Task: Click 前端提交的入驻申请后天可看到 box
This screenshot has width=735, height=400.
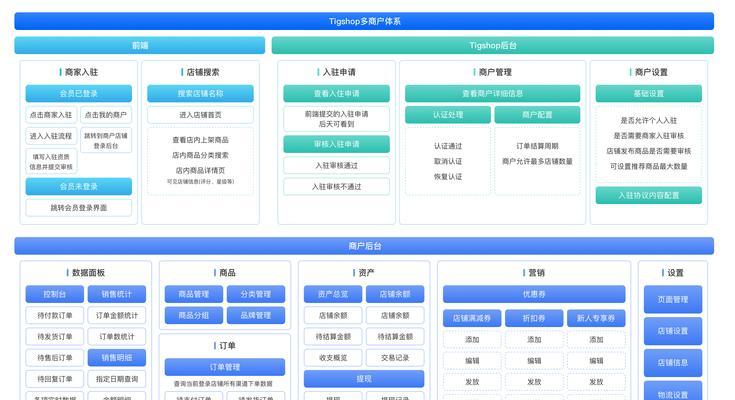Action: (337, 119)
